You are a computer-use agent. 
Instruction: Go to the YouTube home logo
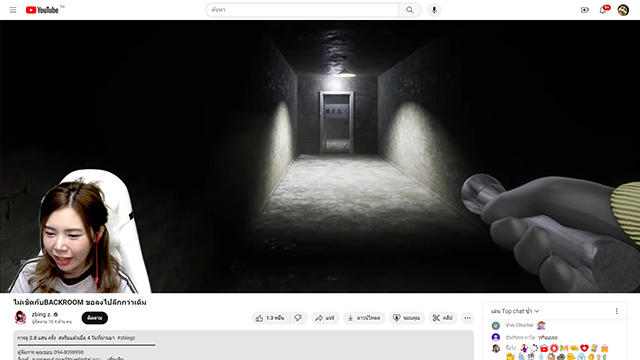pyautogui.click(x=42, y=10)
